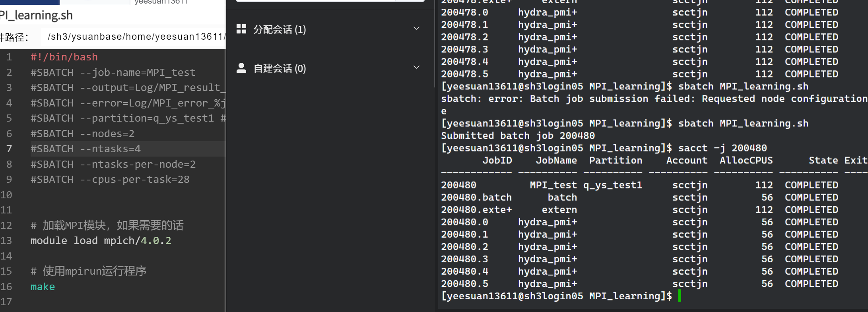The height and width of the screenshot is (312, 868).
Task: Click the person icon beside 自建会话
Action: tap(241, 68)
